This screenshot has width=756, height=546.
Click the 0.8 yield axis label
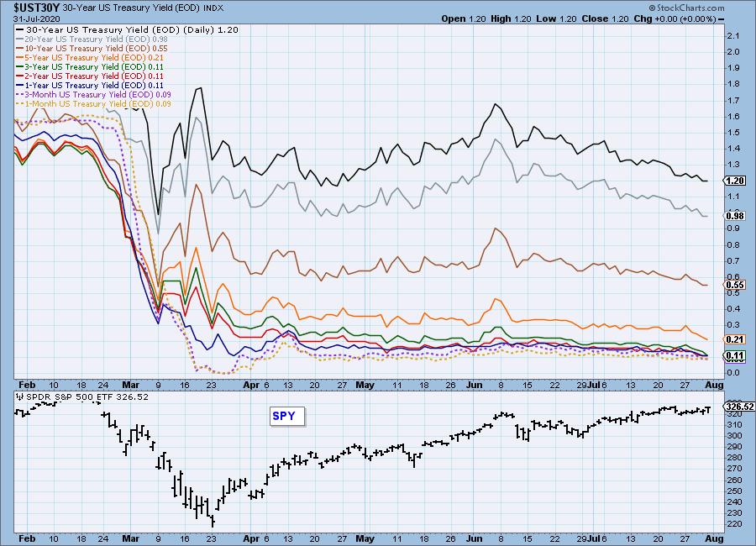click(732, 244)
